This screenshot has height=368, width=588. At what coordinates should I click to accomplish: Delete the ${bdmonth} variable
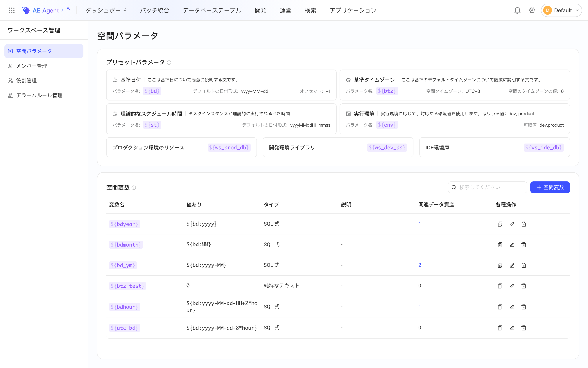(x=524, y=245)
